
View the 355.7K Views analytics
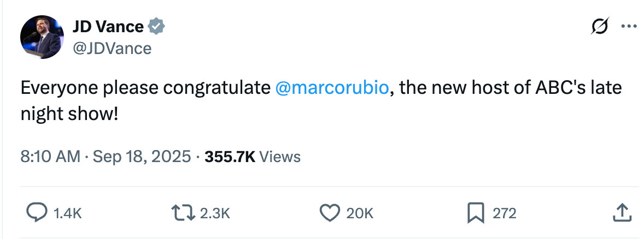click(x=253, y=157)
